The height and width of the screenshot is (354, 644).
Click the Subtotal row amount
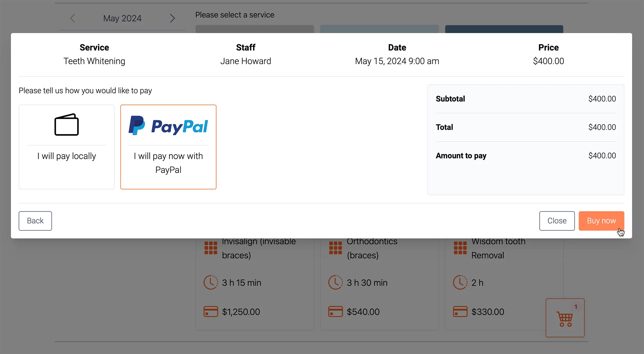coord(602,99)
